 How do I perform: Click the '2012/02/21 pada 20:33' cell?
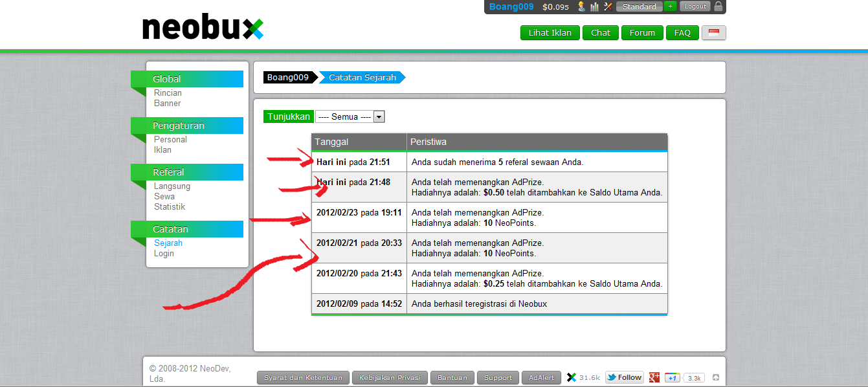click(x=359, y=248)
